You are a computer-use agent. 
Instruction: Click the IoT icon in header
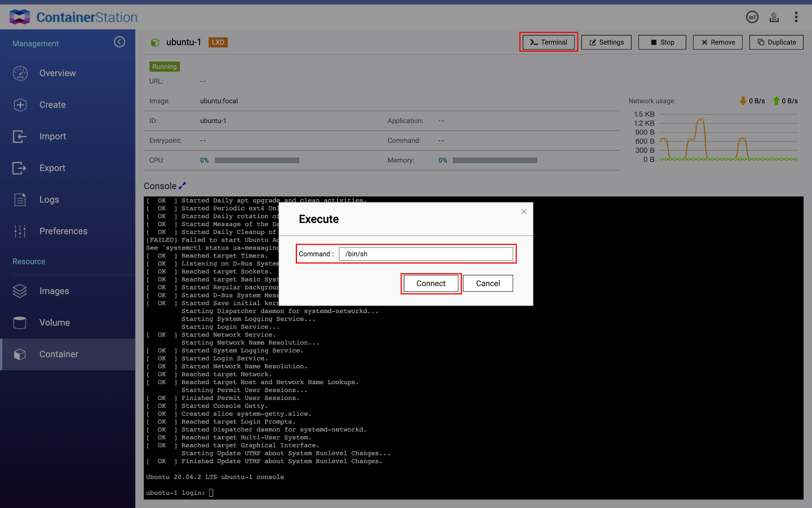(x=752, y=17)
